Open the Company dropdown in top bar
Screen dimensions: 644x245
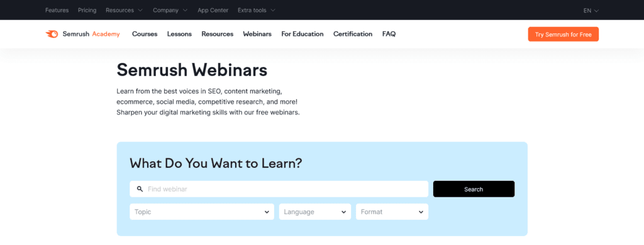click(x=170, y=10)
